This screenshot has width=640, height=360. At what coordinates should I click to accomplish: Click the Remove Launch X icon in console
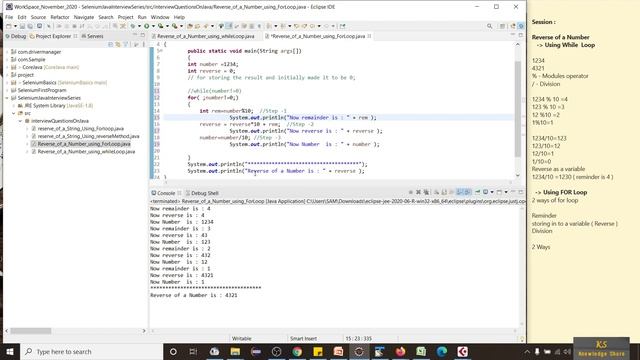click(418, 192)
